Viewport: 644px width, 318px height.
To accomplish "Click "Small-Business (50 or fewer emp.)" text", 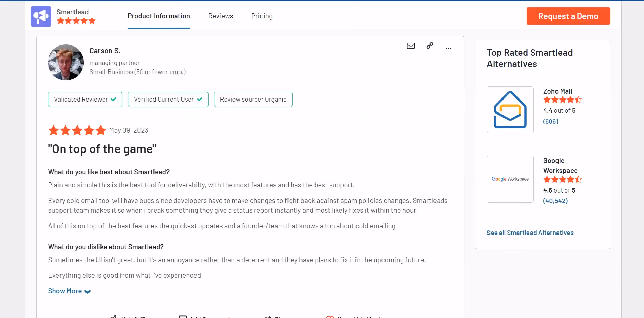I will point(137,72).
